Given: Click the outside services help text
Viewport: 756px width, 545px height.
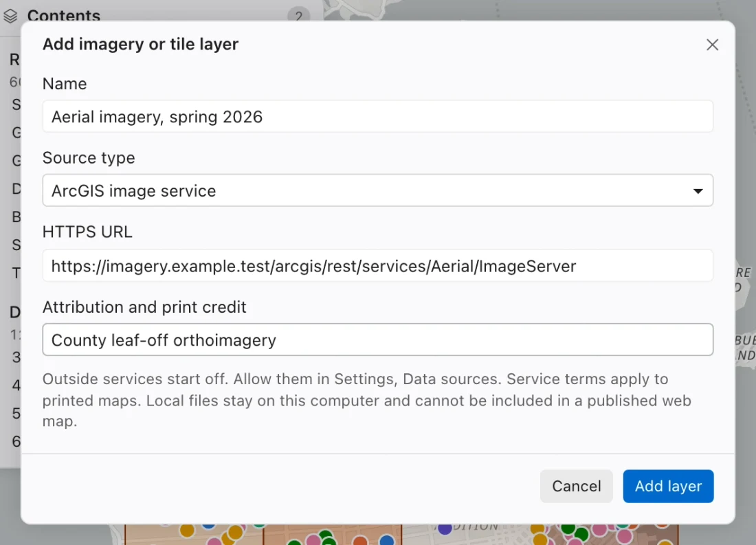Looking at the screenshot, I should click(x=367, y=400).
